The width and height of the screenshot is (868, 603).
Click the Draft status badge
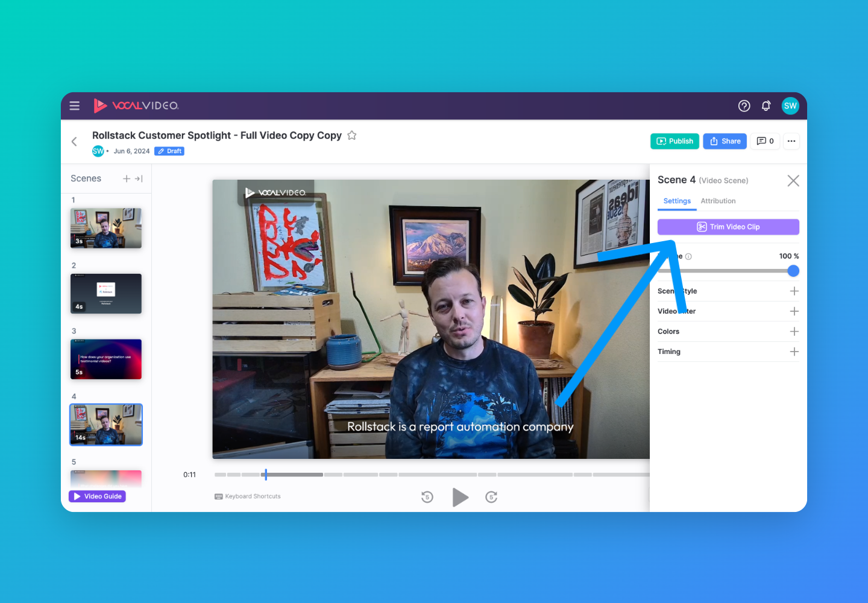169,151
